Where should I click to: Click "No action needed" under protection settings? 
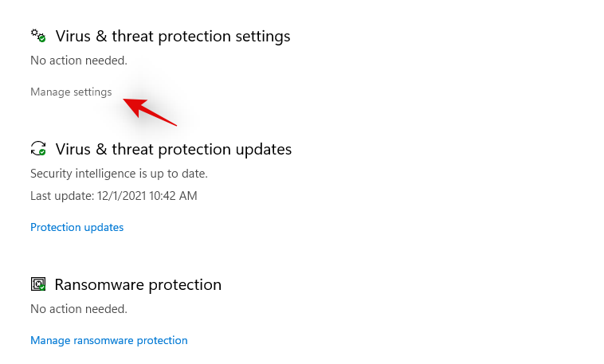78,60
